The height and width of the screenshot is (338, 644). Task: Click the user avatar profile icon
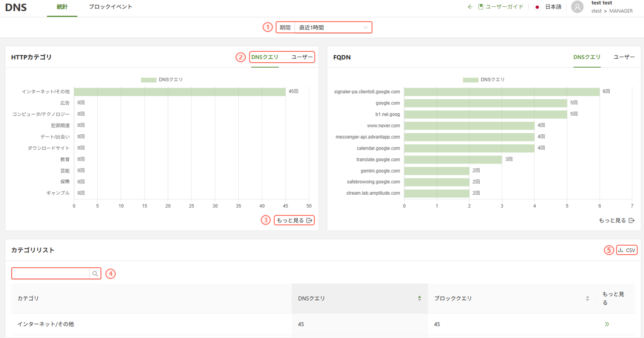[x=577, y=7]
